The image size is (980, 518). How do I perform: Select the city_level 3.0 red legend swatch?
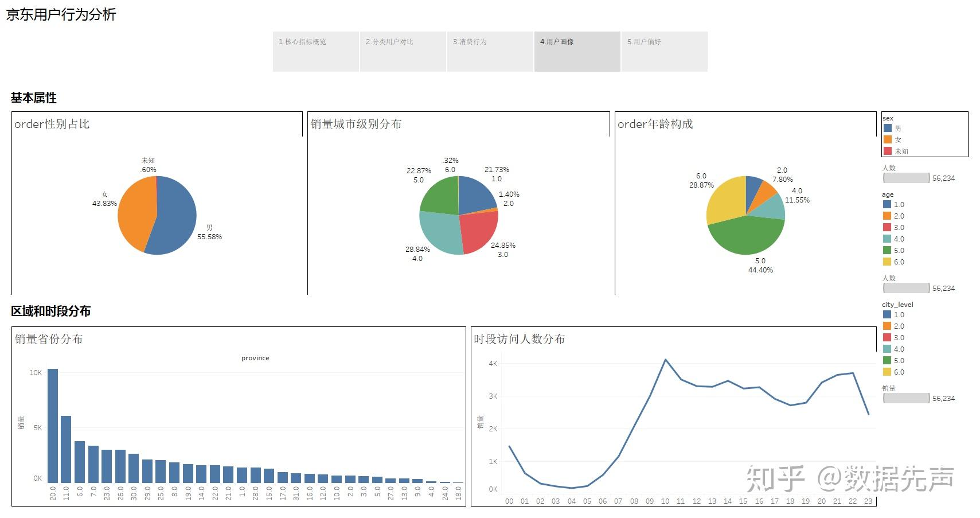tap(888, 337)
